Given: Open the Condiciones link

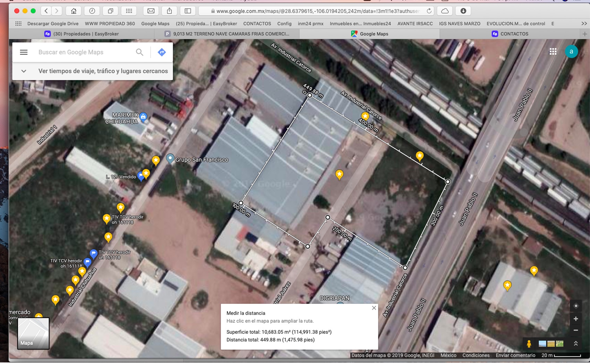Looking at the screenshot, I should (476, 355).
